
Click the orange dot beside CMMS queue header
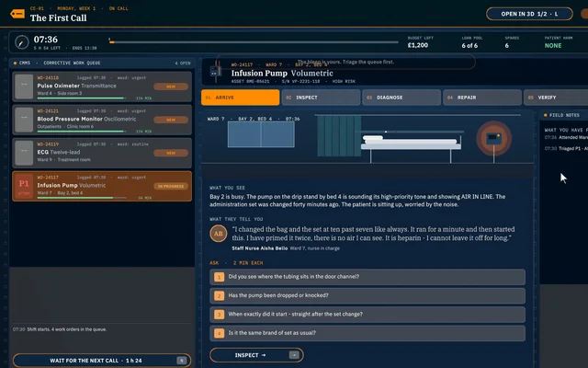click(x=15, y=63)
